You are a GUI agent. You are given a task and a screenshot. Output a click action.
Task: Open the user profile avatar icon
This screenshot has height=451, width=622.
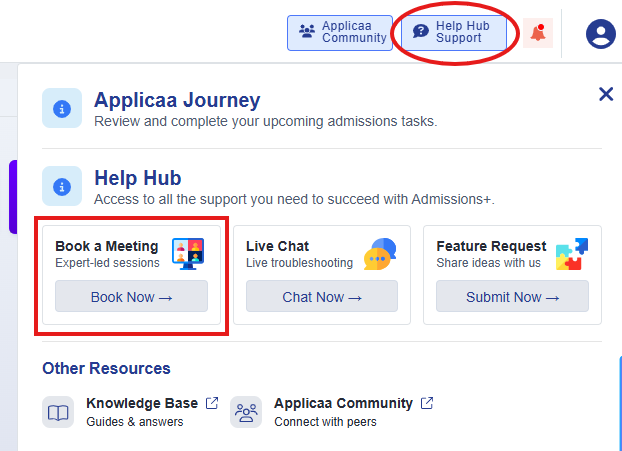click(x=601, y=34)
